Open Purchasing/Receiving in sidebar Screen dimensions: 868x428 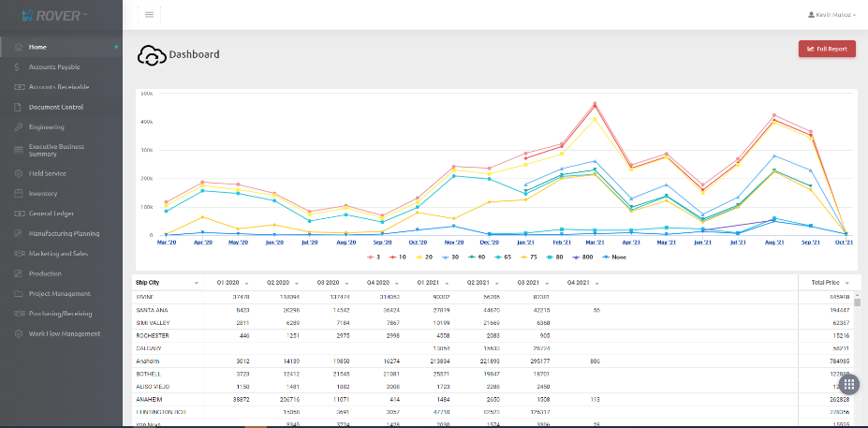click(60, 314)
